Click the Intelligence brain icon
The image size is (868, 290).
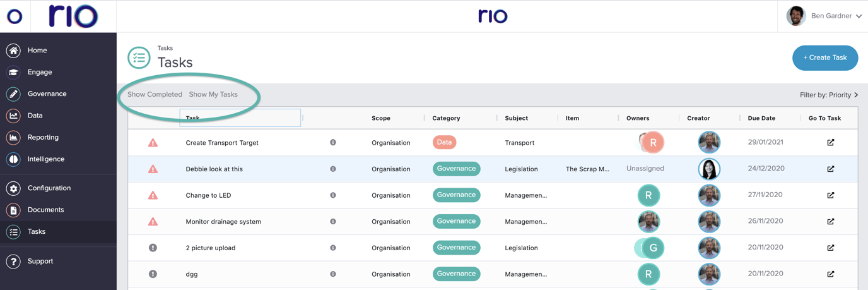[13, 159]
